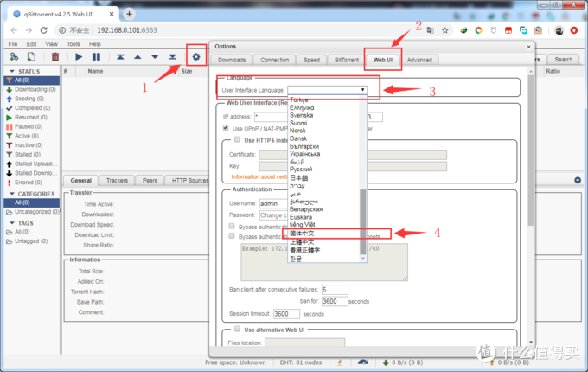This screenshot has height=372, width=588.
Task: Switch to the Downloads options tab
Action: point(232,60)
